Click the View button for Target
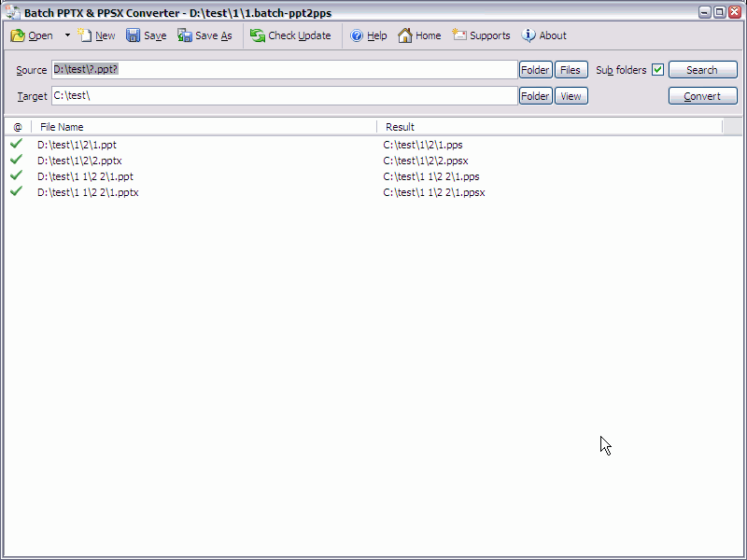 tap(571, 96)
